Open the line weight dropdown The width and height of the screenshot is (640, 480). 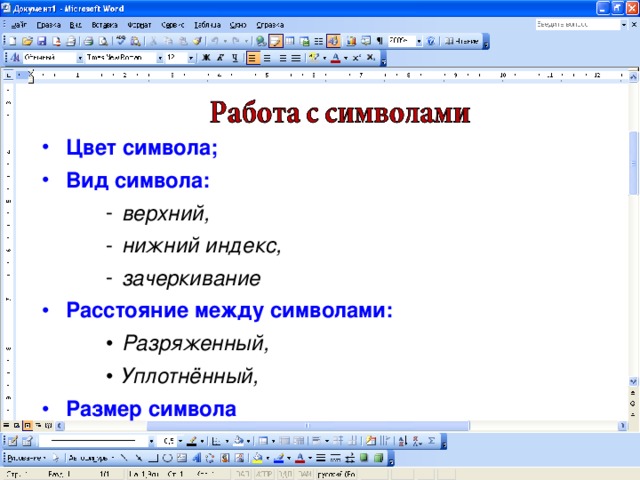click(x=180, y=441)
